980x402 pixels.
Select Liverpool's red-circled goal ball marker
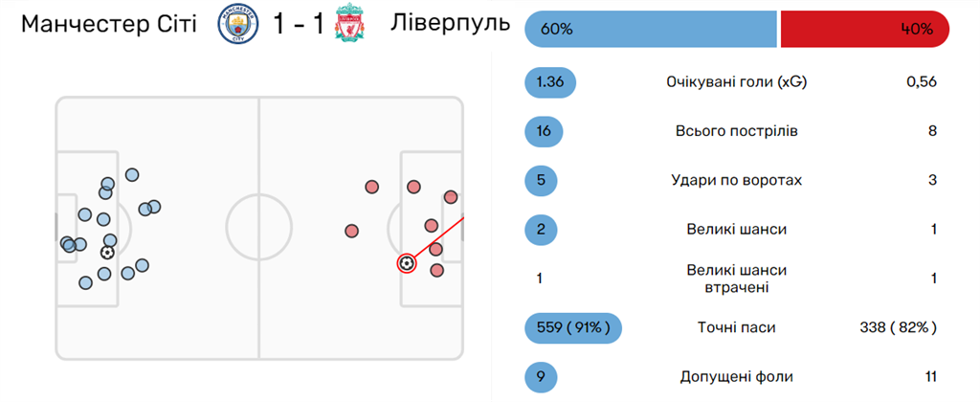[407, 262]
